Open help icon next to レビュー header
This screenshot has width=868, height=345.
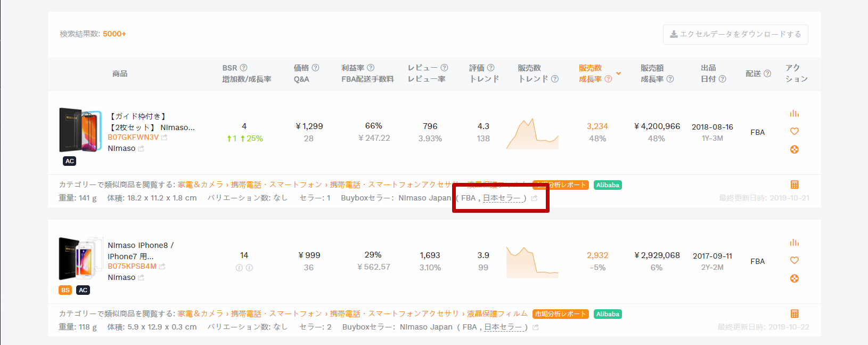pyautogui.click(x=444, y=68)
